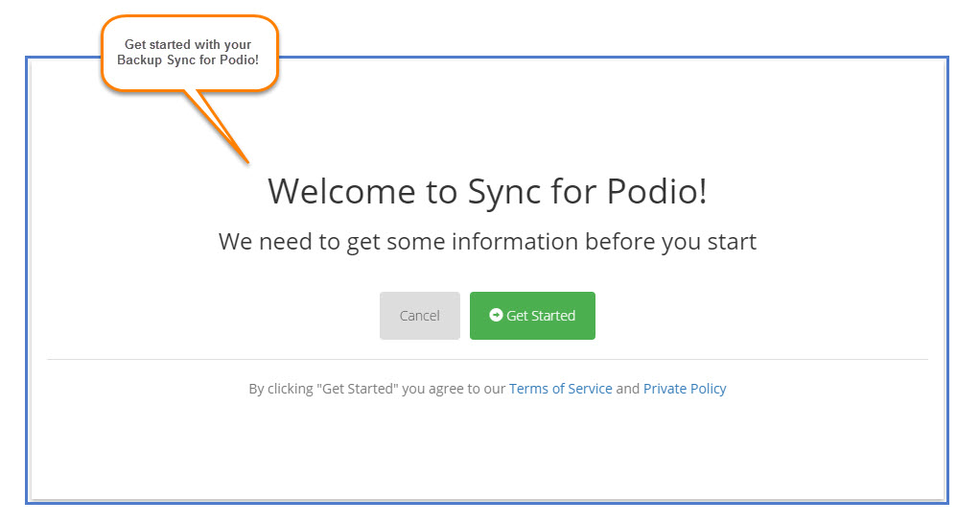Open the Private Policy link
The image size is (980, 525).
pos(685,389)
